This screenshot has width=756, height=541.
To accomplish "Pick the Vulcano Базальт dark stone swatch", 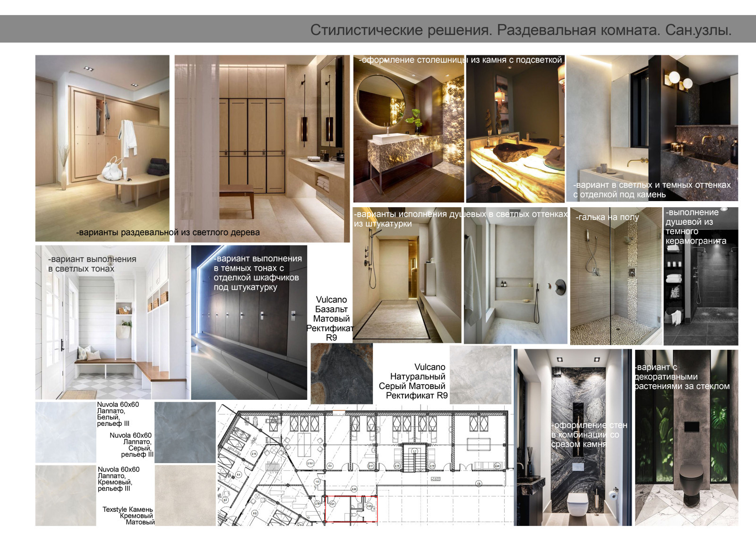I will [x=342, y=373].
